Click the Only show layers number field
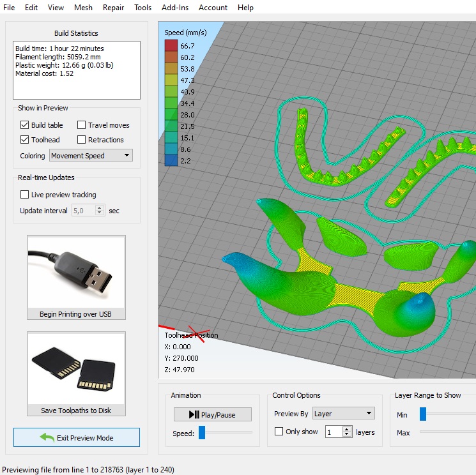Screen dimensions: 476x475 click(334, 432)
